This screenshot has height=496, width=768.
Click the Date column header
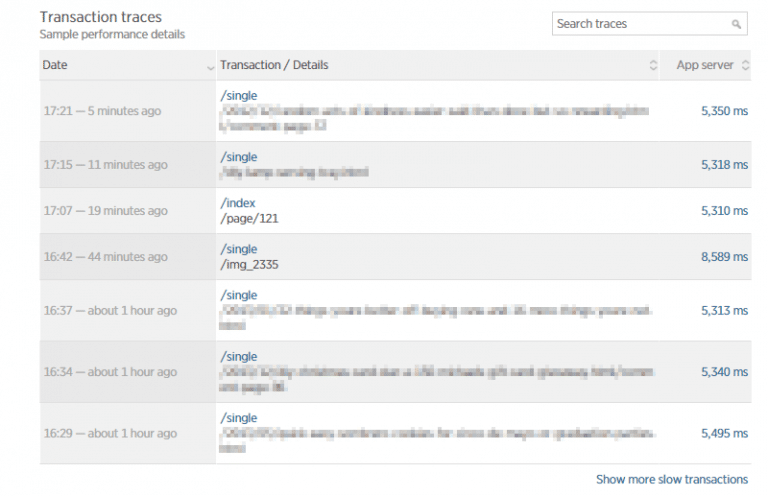(55, 66)
